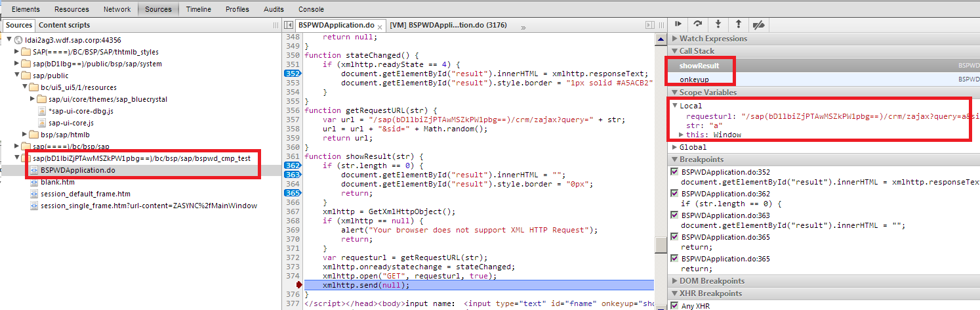Switch to the Elements panel
Viewport: 980px width, 310px height.
coord(26,9)
